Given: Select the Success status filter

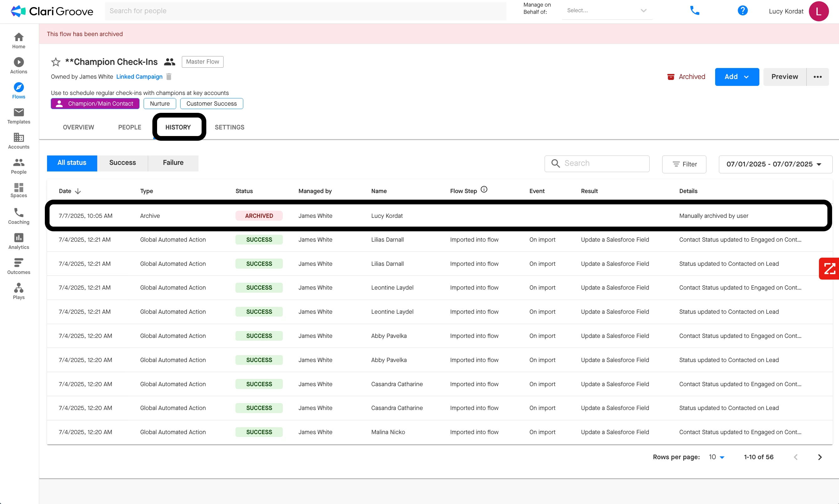Looking at the screenshot, I should point(122,163).
